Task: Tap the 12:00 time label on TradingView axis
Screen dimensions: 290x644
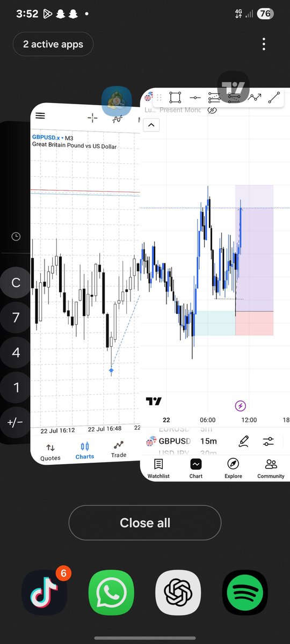Action: [x=249, y=420]
